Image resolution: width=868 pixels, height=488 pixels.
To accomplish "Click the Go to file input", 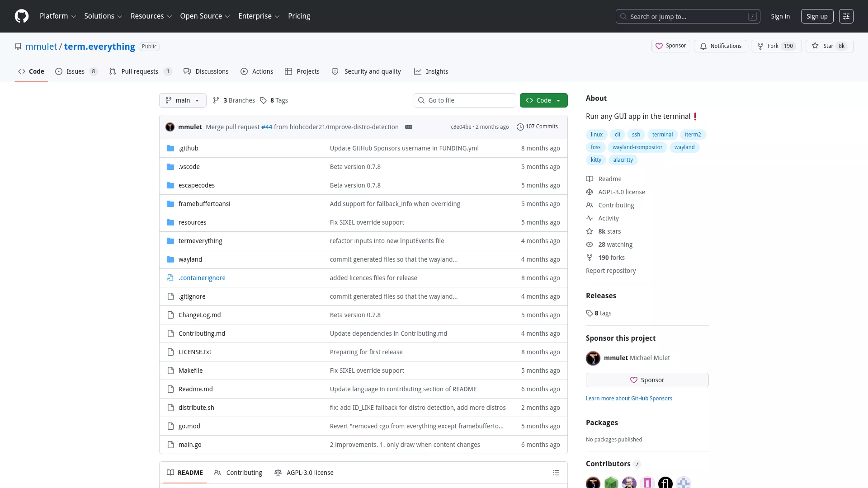I will 465,100.
